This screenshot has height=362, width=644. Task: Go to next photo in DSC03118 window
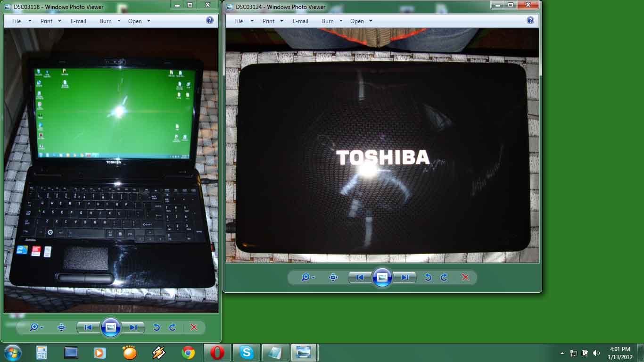tap(133, 327)
